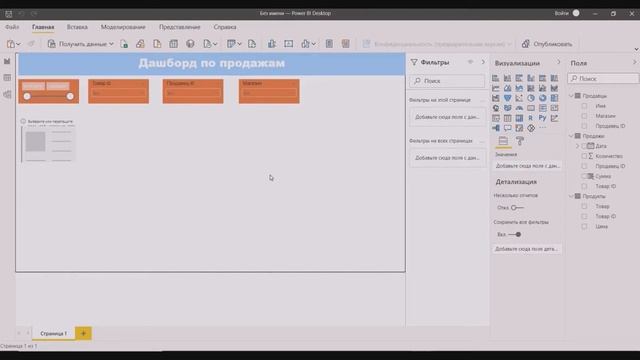Expand the Дата hierarchy field
The height and width of the screenshot is (360, 640).
pyautogui.click(x=578, y=146)
